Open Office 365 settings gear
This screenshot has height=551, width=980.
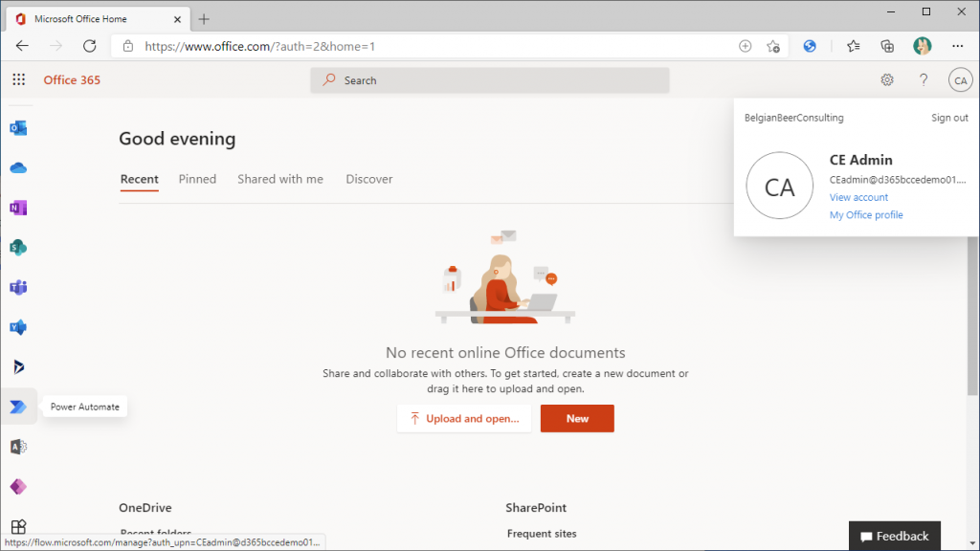coord(887,80)
